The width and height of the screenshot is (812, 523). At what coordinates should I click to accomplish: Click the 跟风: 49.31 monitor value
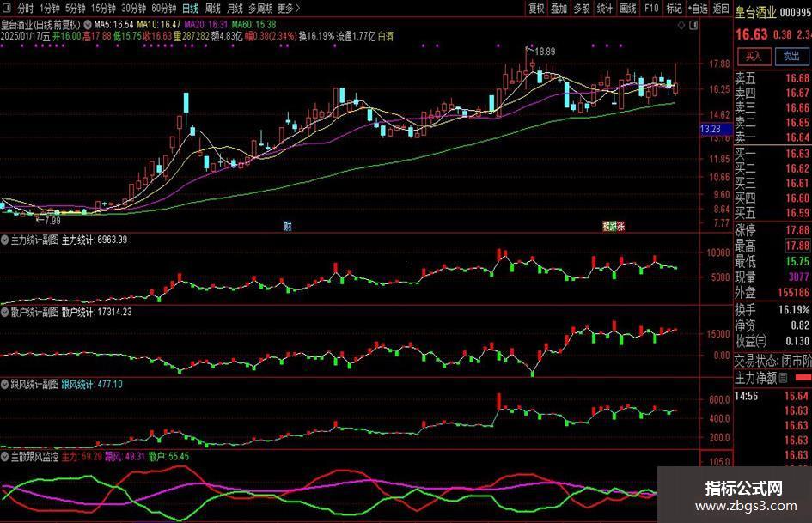coord(125,457)
